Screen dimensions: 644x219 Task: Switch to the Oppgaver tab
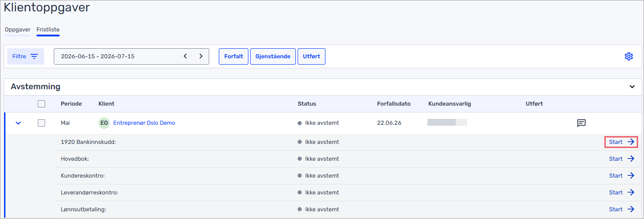17,30
